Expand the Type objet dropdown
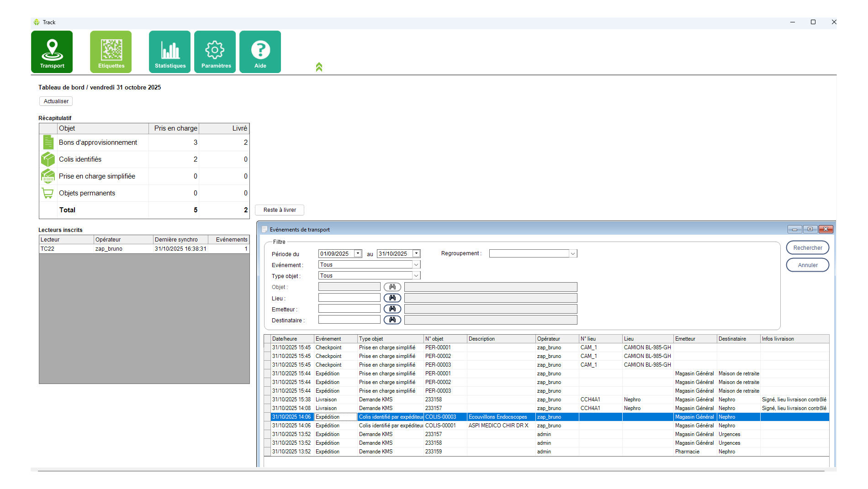This screenshot has height=489, width=868. pyautogui.click(x=416, y=276)
